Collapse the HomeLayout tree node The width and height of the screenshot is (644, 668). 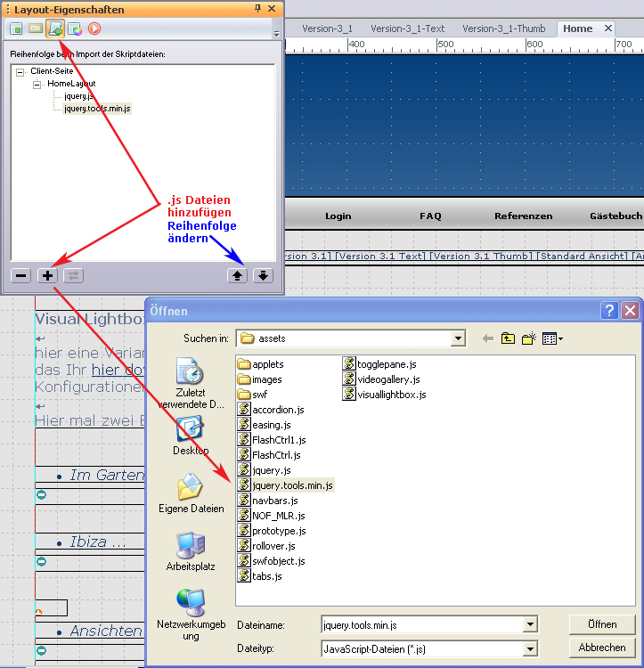[37, 84]
